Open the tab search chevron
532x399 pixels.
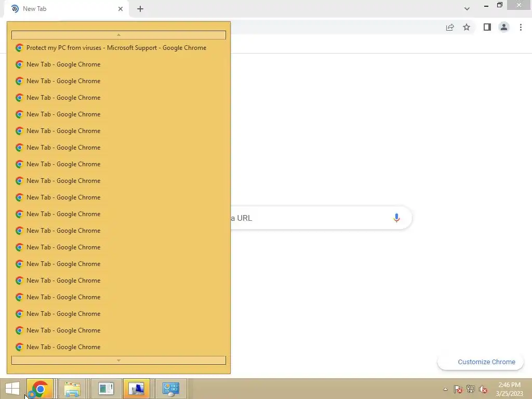[x=467, y=9]
